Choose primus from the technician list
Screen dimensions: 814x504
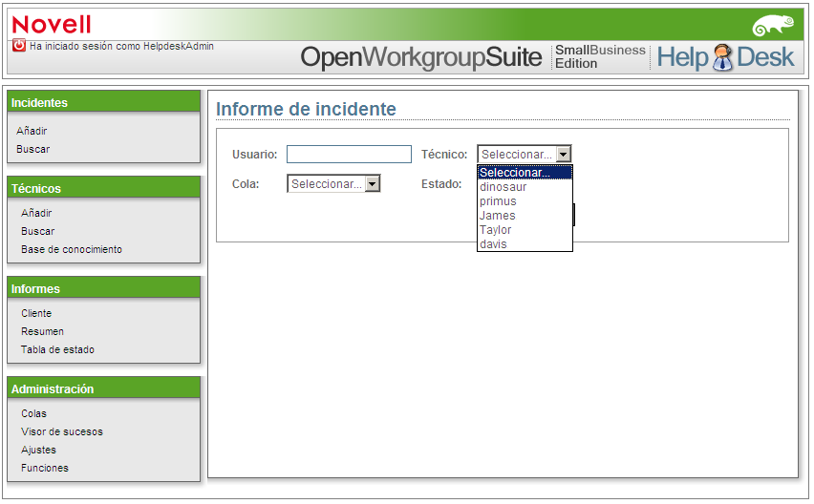[525, 201]
